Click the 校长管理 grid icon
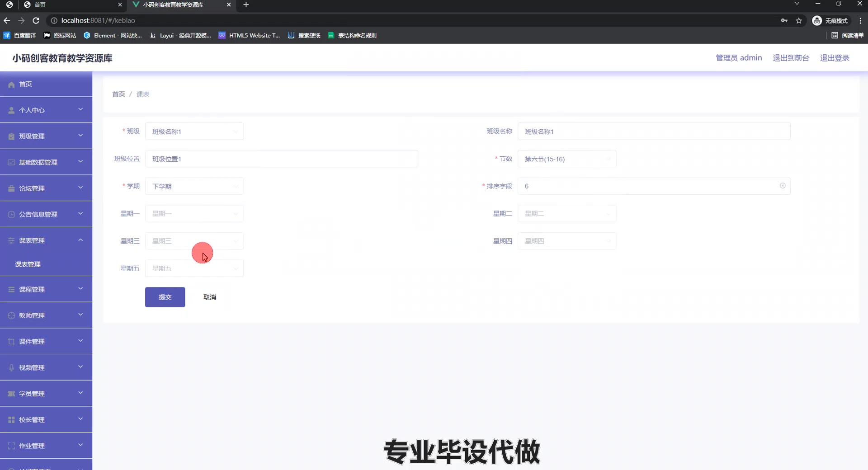The height and width of the screenshot is (470, 868). coord(11,420)
